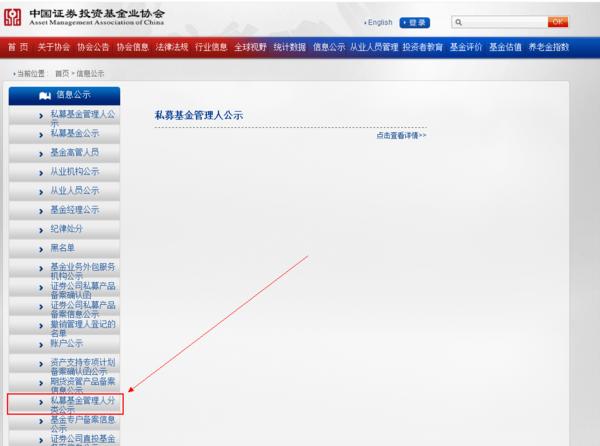Image resolution: width=600 pixels, height=446 pixels.
Task: Click the orange OK search button
Action: point(558,22)
